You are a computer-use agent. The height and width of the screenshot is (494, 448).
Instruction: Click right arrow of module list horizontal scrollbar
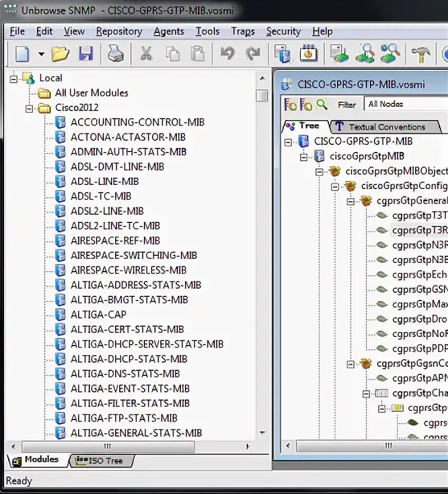(x=248, y=446)
